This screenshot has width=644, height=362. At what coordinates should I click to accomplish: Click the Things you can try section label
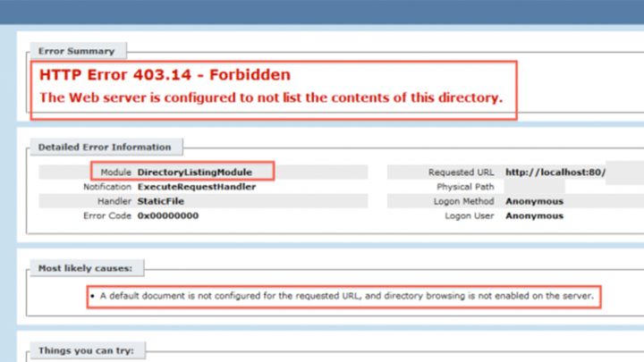(x=86, y=350)
